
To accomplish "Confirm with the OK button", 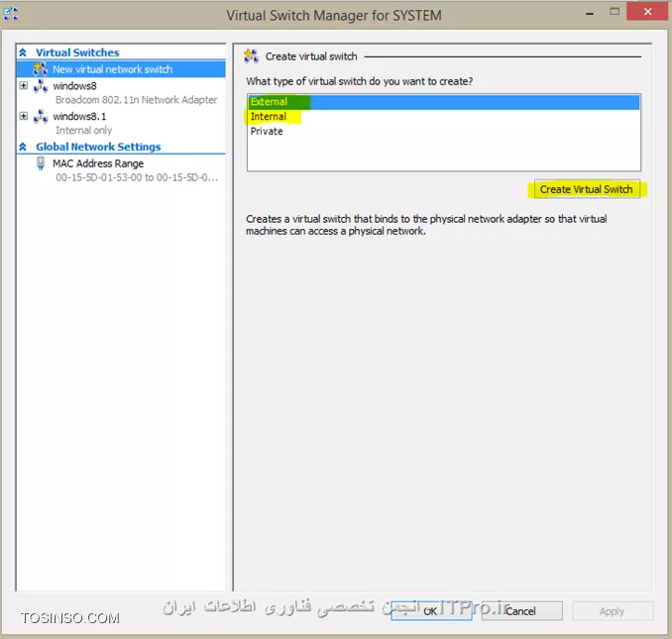I will (431, 611).
